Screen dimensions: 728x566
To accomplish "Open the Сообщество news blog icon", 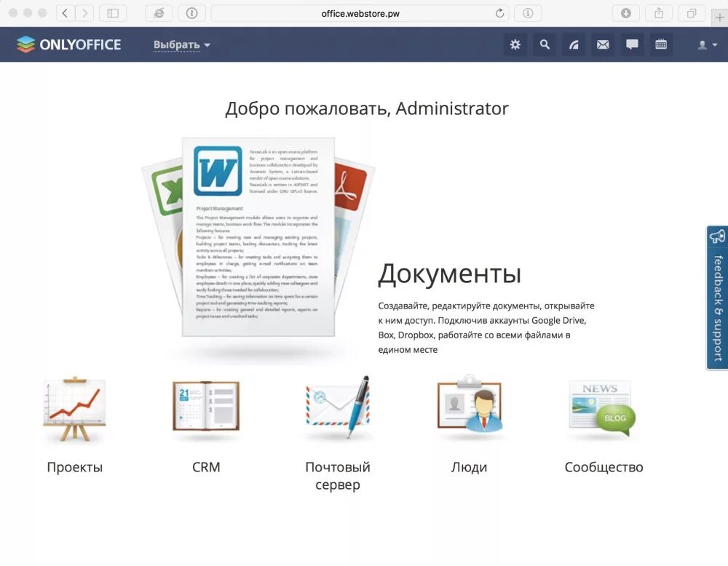I will coord(602,407).
